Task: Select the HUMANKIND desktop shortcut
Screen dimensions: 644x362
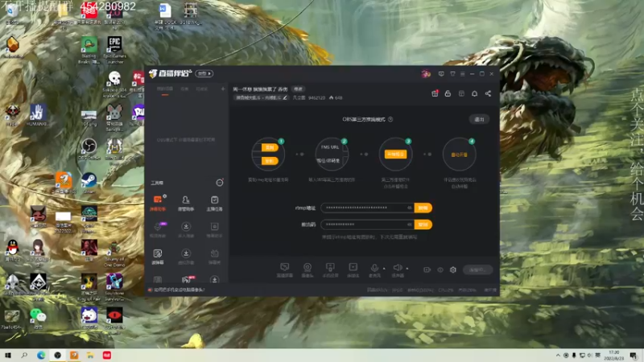Action: pyautogui.click(x=38, y=115)
